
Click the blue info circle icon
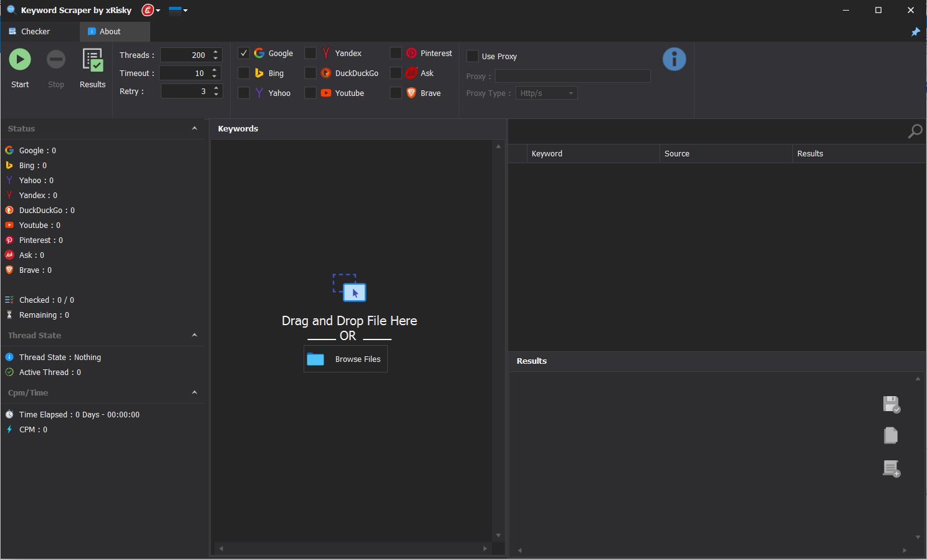674,59
